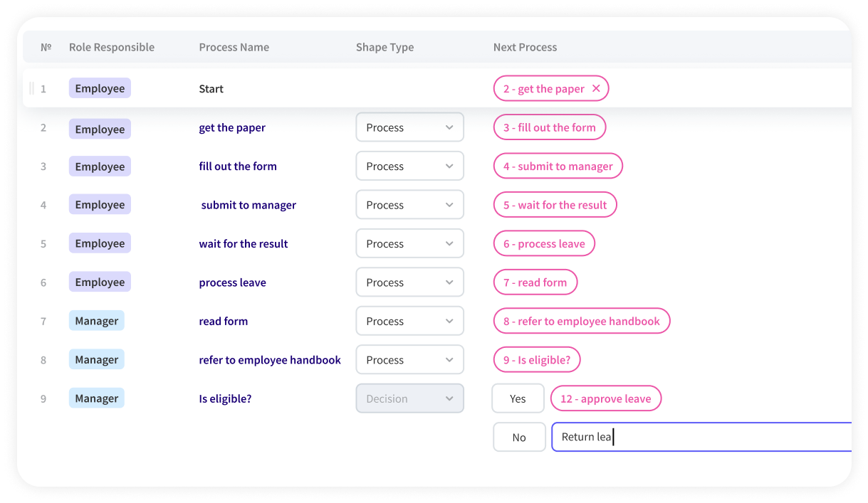This screenshot has width=868, height=503.
Task: Click the '9 - Is eligible?' next-process tag
Action: pos(536,361)
